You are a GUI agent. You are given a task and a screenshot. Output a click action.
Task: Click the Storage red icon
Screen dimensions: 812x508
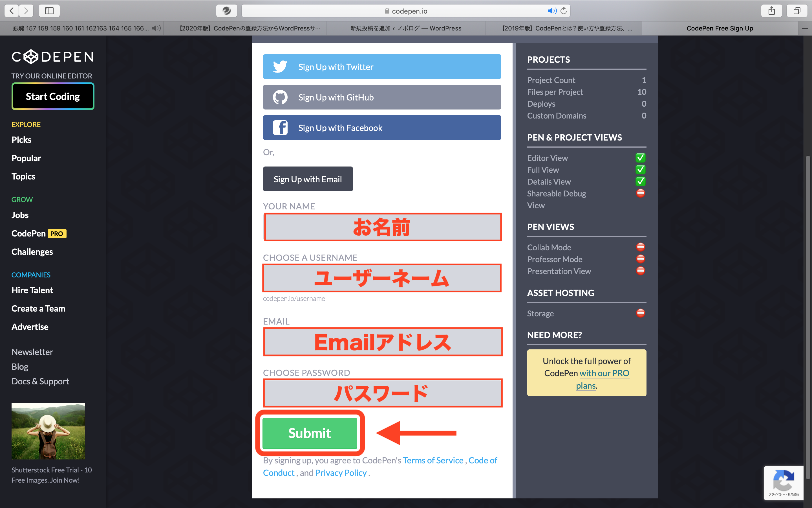pos(641,313)
